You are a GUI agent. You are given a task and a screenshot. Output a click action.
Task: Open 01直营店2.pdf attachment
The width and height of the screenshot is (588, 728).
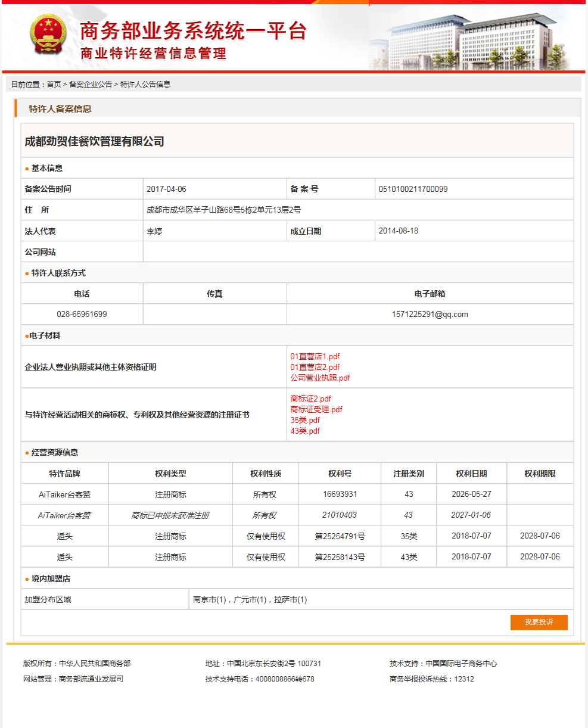click(x=315, y=367)
